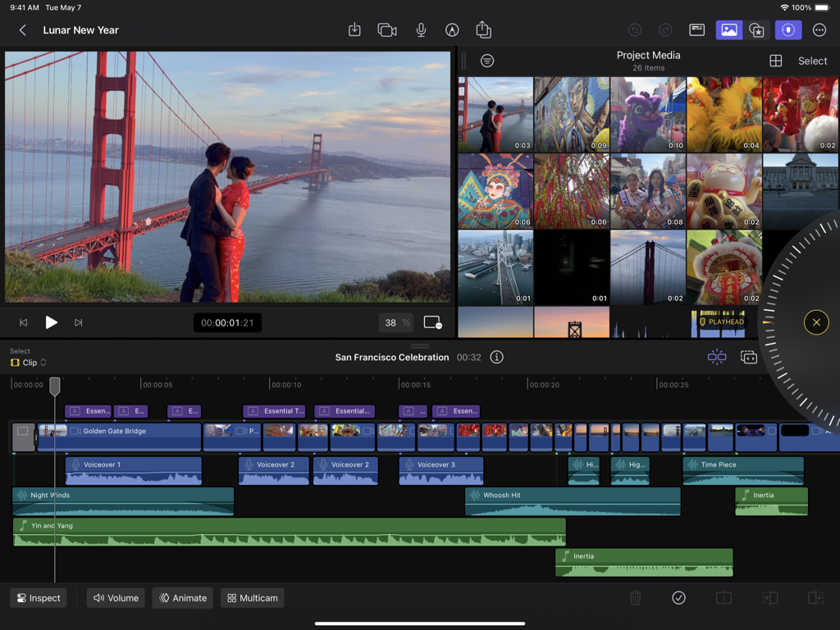Record a voiceover with the microphone icon
The height and width of the screenshot is (630, 840).
421,30
